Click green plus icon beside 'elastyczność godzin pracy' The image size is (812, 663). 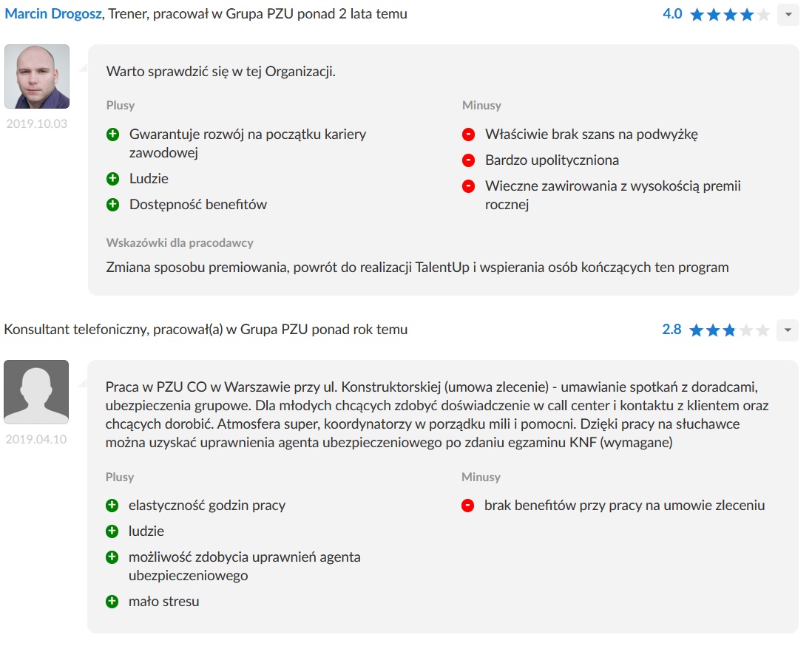coord(112,506)
